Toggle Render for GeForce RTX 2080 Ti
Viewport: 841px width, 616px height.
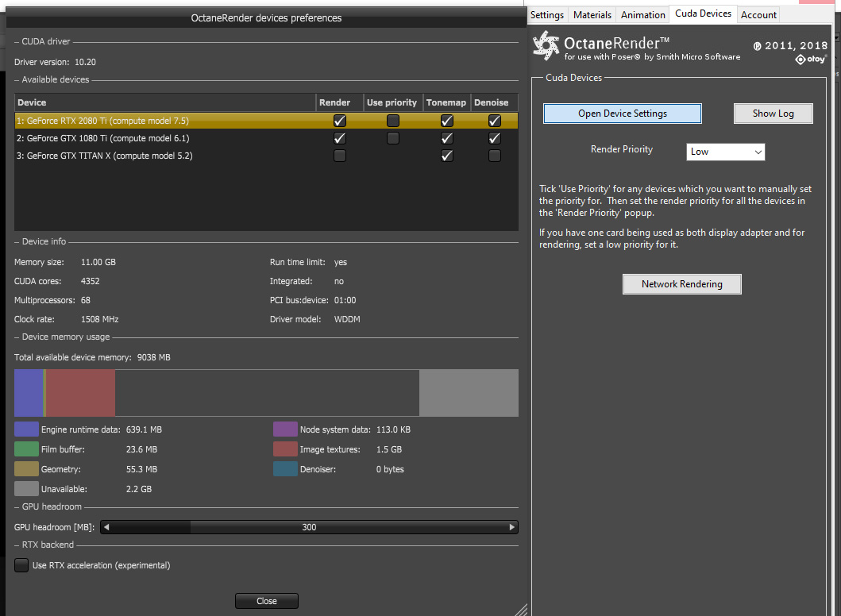[x=340, y=121]
